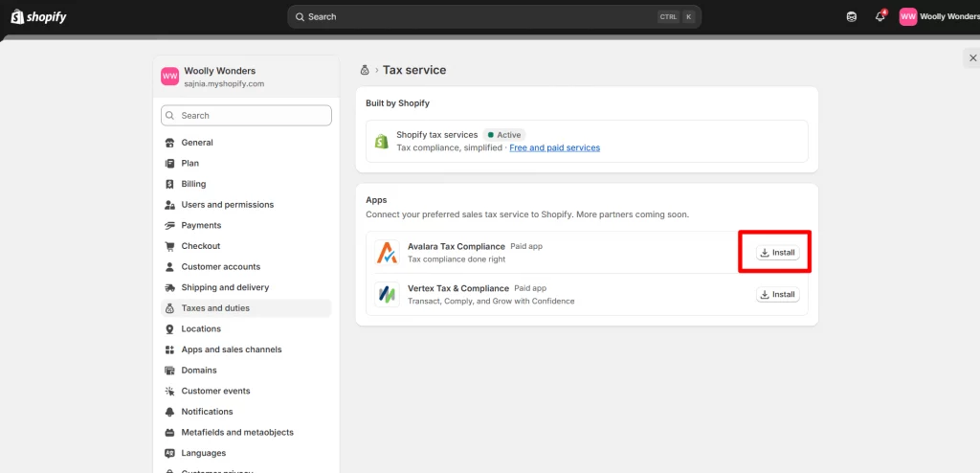Click the Active status badge
The width and height of the screenshot is (980, 473).
click(504, 134)
